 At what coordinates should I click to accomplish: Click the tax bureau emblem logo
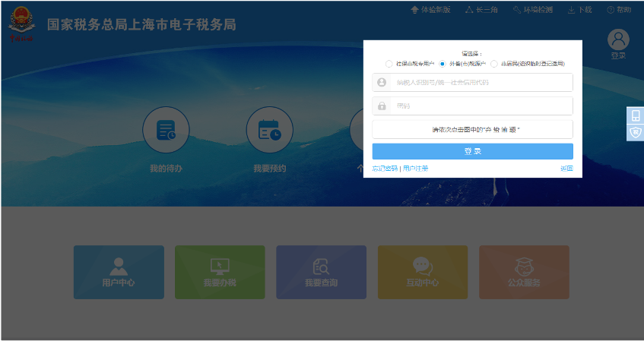pos(21,24)
